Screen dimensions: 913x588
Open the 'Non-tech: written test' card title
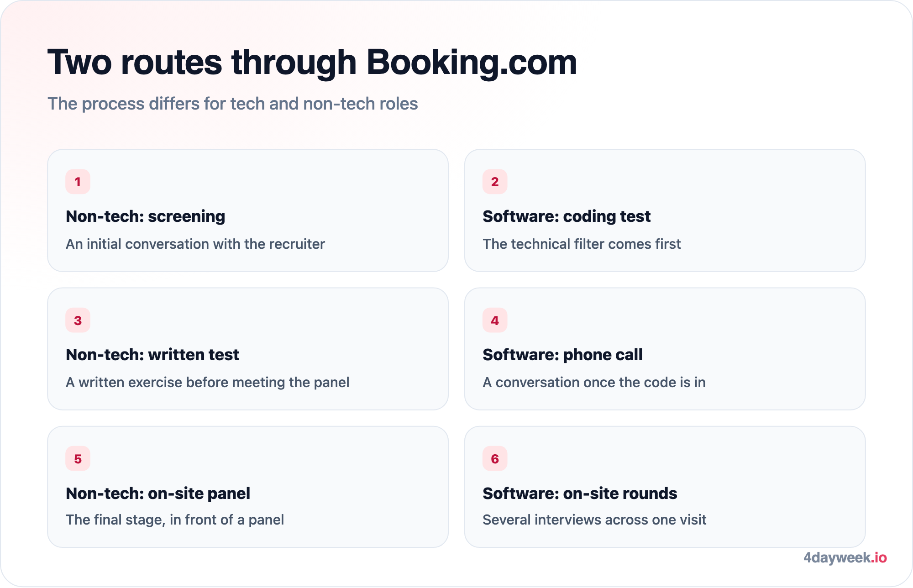click(x=152, y=355)
